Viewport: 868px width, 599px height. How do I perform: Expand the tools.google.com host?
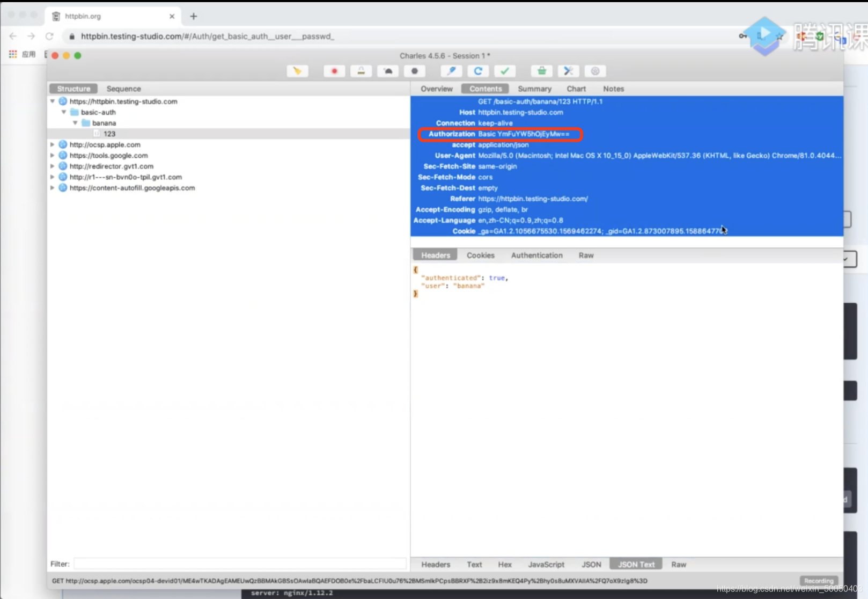tap(53, 155)
